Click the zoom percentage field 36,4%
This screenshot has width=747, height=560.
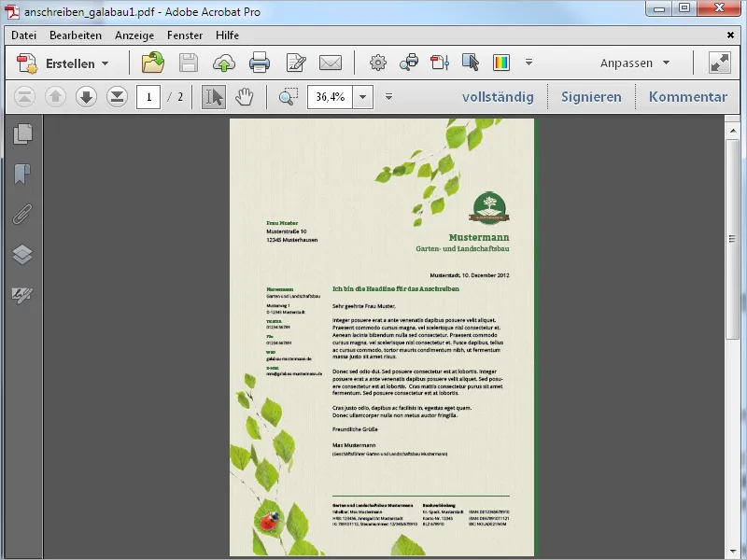330,97
